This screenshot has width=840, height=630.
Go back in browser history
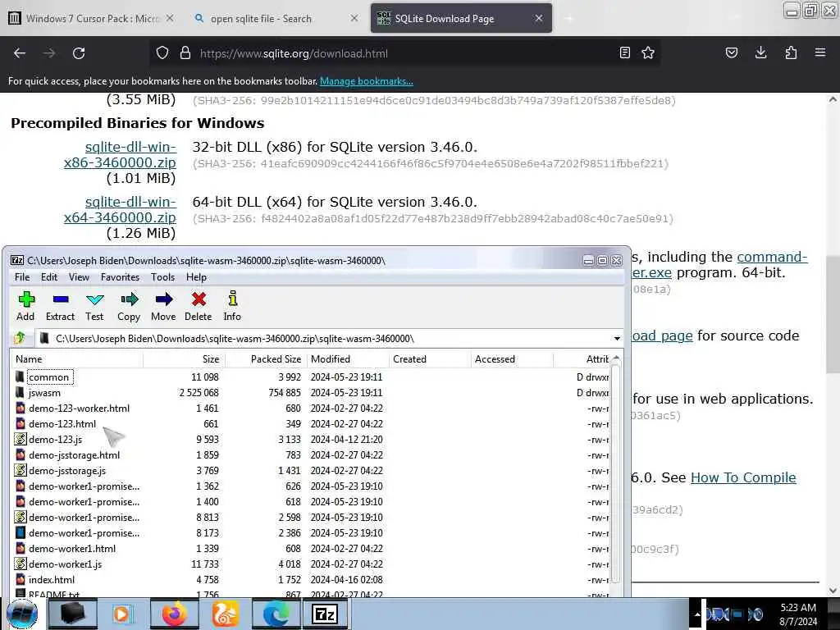point(20,53)
